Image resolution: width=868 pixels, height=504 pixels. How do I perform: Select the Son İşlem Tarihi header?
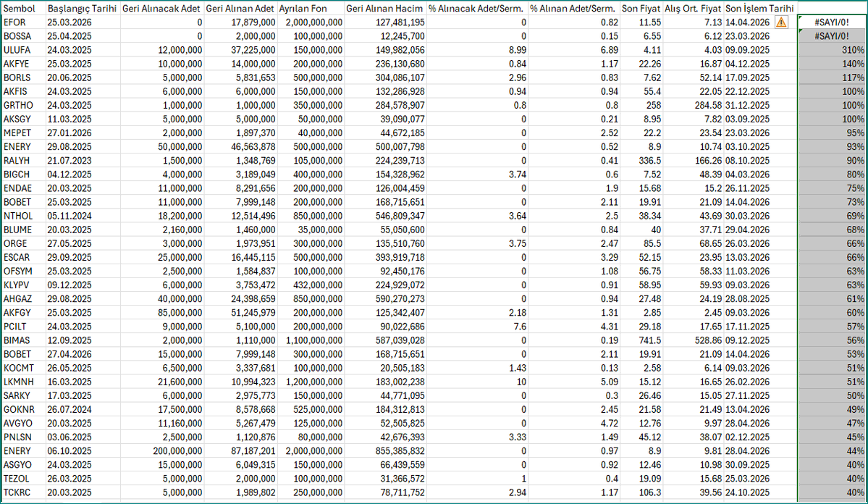pos(759,8)
